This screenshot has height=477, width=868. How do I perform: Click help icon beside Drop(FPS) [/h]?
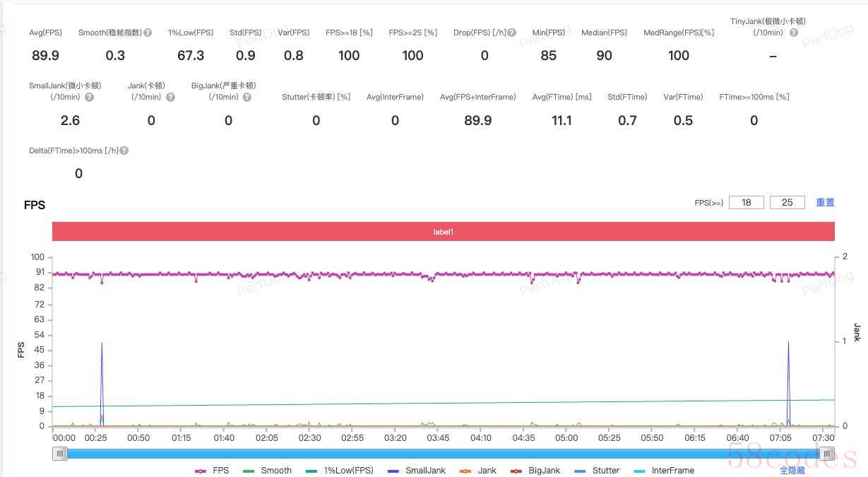click(x=512, y=33)
